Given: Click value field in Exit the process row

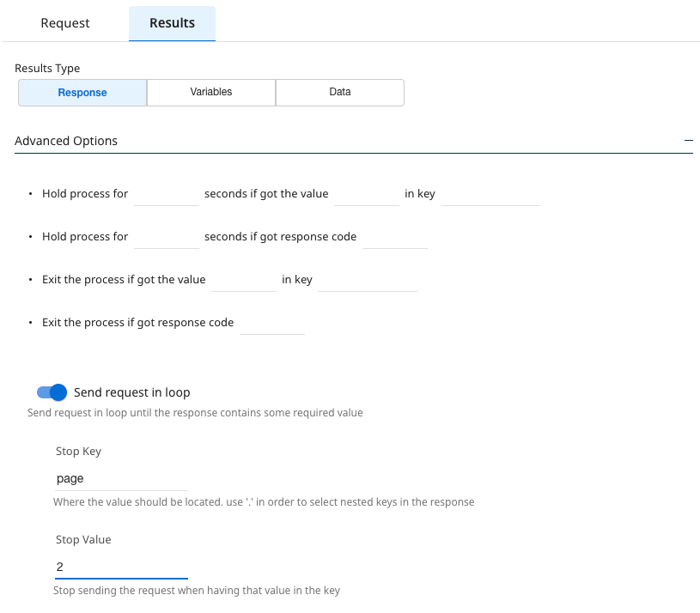Looking at the screenshot, I should pos(244,280).
